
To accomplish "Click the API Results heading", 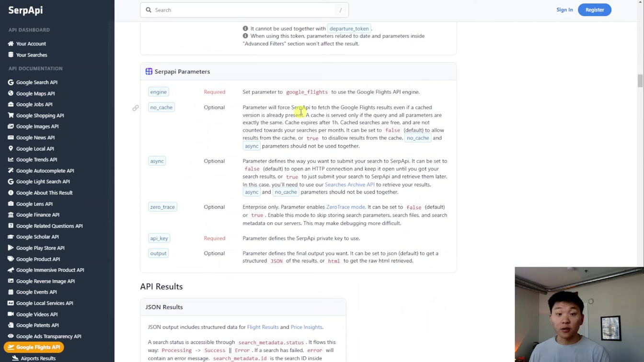I will (x=161, y=286).
